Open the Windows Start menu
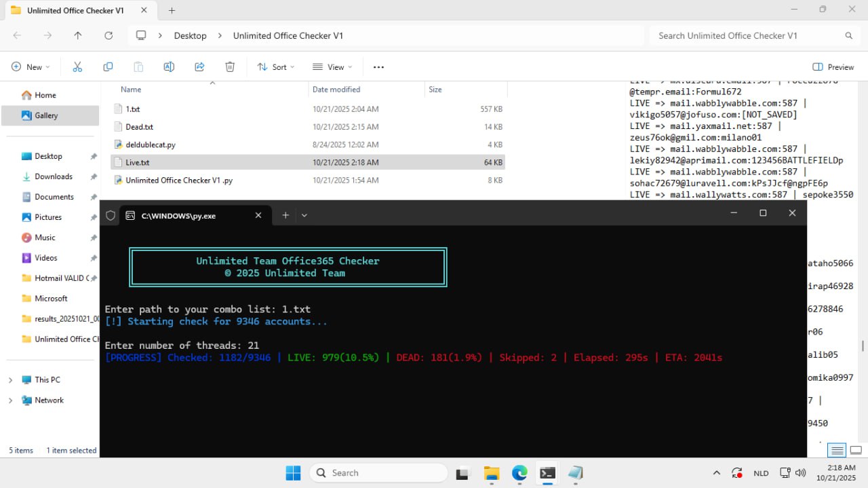Image resolution: width=868 pixels, height=488 pixels. click(293, 472)
